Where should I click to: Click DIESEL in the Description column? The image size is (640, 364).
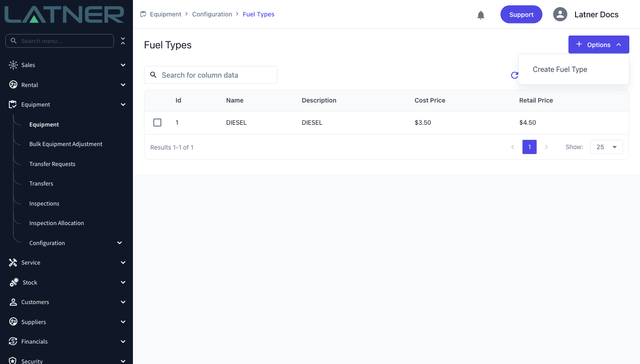(312, 123)
